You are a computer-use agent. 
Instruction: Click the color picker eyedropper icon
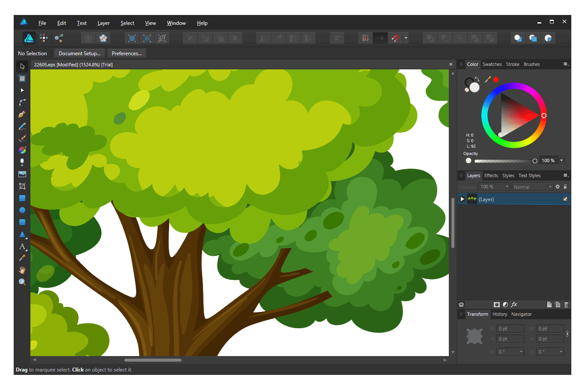(x=487, y=80)
